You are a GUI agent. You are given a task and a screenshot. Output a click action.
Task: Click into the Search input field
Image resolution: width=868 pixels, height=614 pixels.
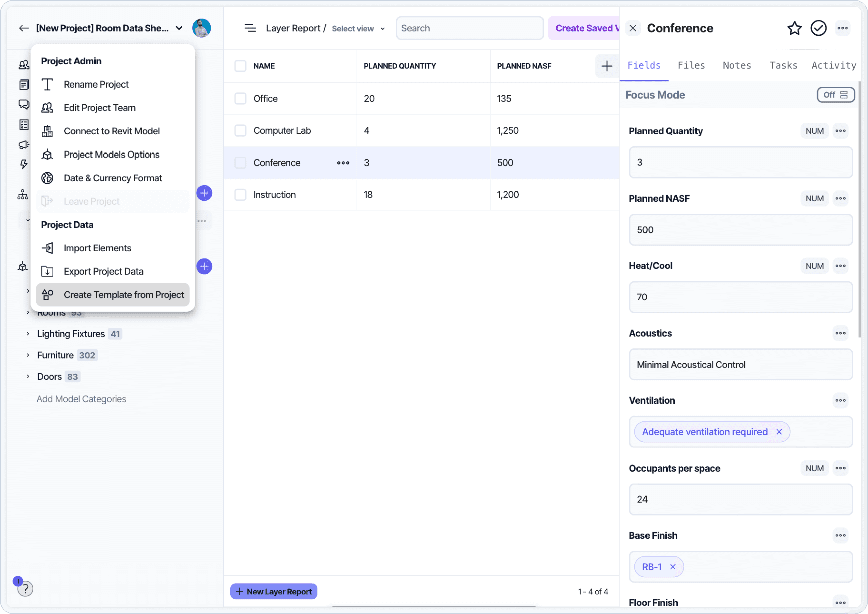coord(469,28)
